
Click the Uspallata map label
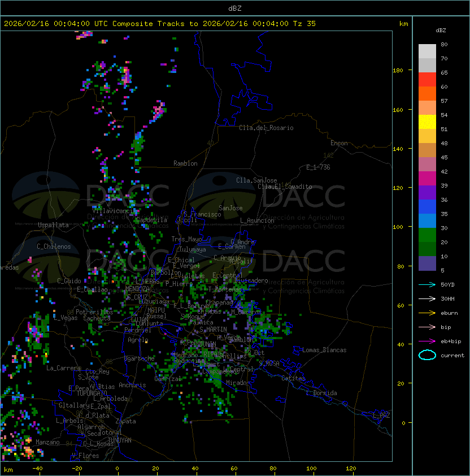[x=53, y=225]
